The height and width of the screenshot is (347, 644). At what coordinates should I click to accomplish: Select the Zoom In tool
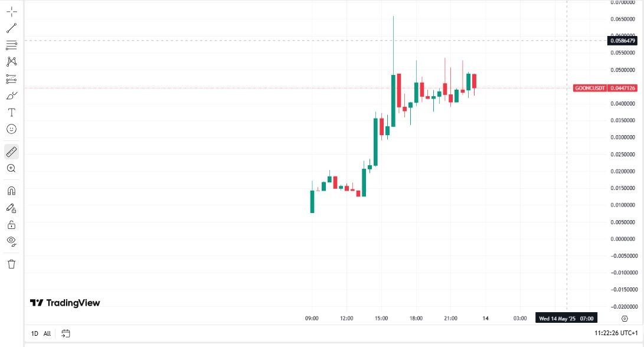(x=11, y=168)
